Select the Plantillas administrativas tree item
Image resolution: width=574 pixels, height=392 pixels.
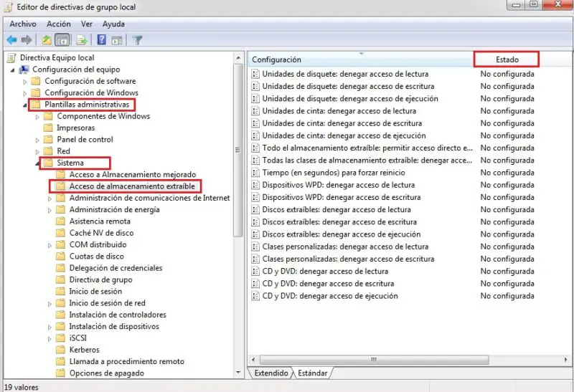(x=87, y=104)
